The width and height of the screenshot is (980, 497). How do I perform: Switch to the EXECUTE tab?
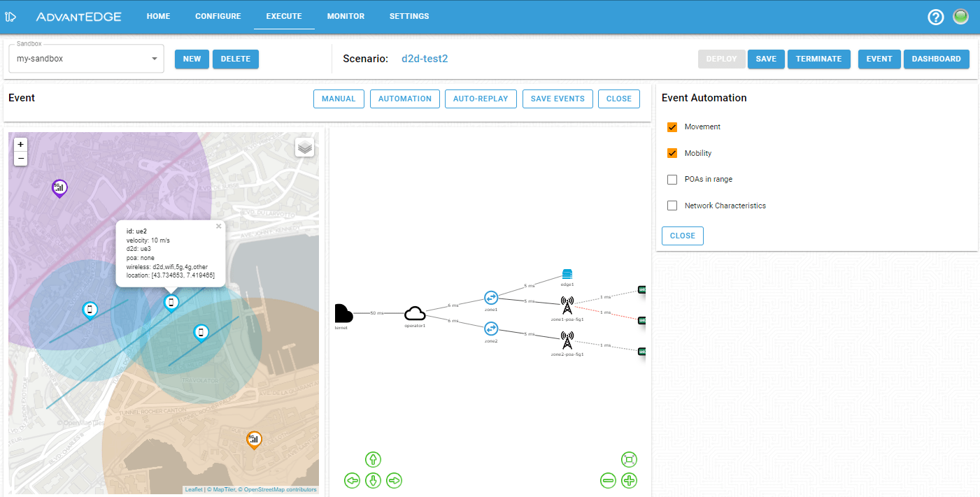[284, 16]
